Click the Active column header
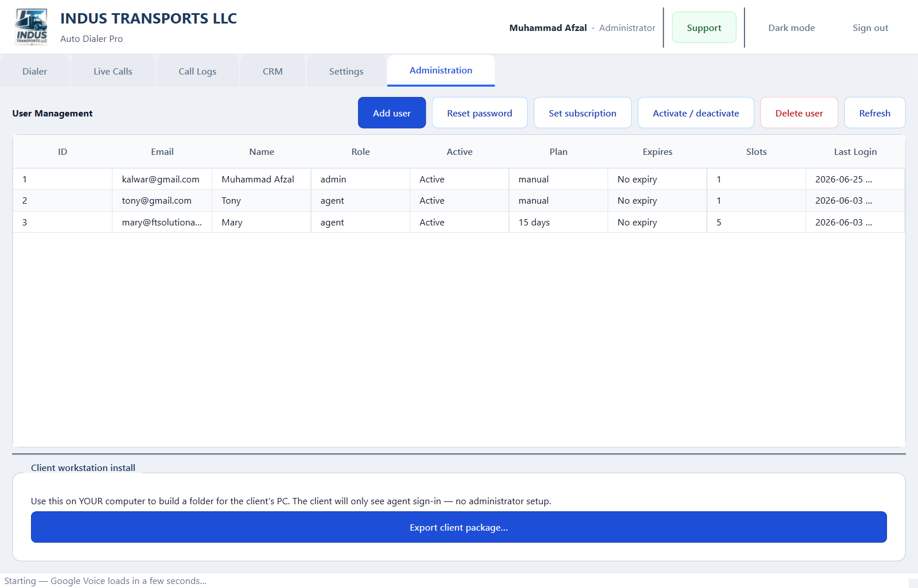Viewport: 918px width, 588px height. (460, 151)
